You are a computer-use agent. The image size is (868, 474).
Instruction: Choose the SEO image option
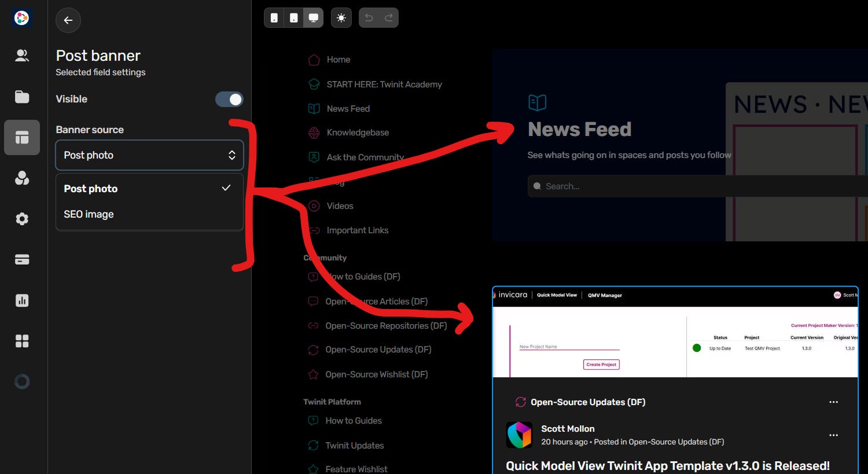(149, 214)
